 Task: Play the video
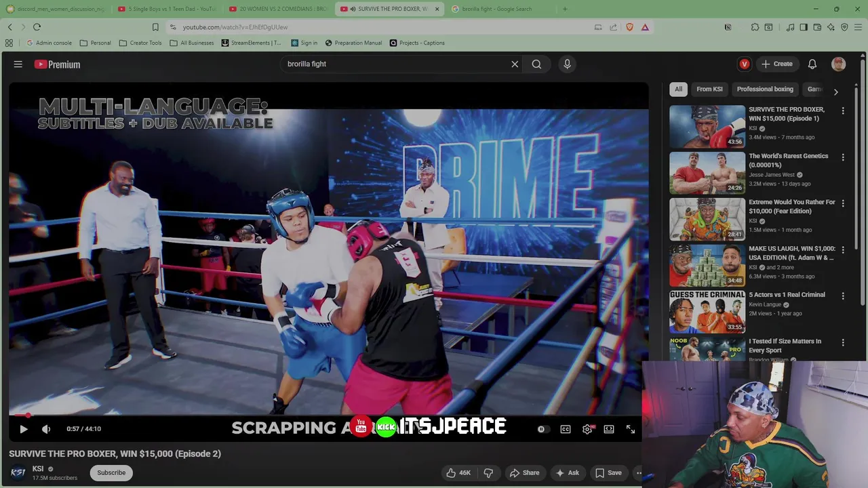tap(24, 429)
